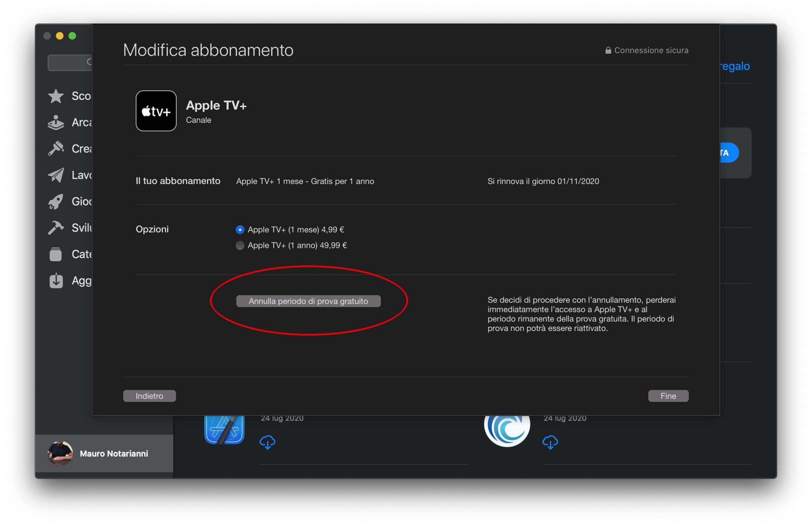The width and height of the screenshot is (812, 525).
Task: Select Apple TV+ (1 anno) 49,99 € option
Action: click(240, 245)
